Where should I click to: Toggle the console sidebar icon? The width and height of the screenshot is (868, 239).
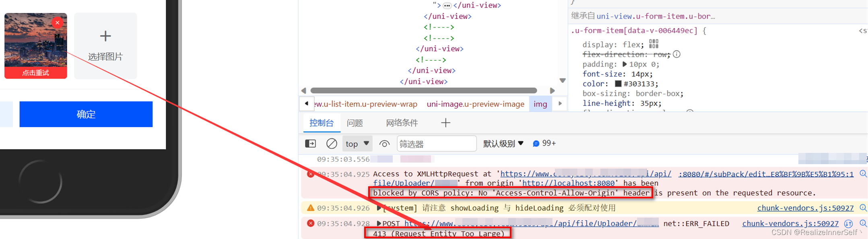pyautogui.click(x=310, y=144)
